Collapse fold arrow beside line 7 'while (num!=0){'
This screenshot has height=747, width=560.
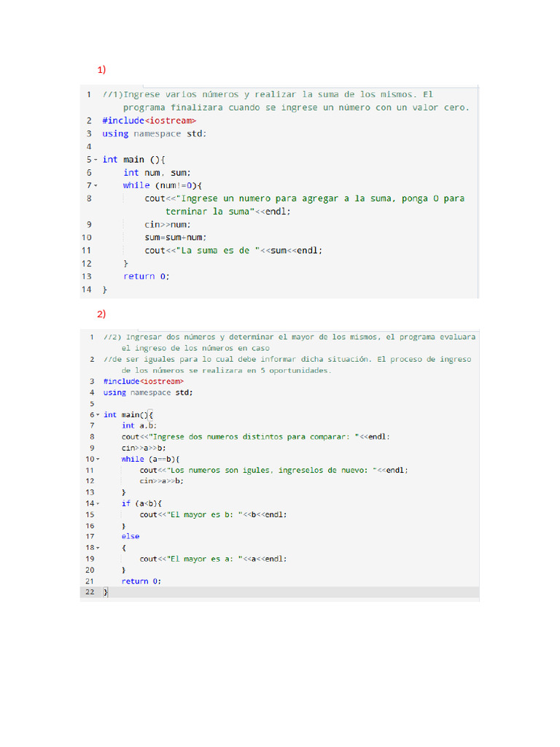pos(96,185)
